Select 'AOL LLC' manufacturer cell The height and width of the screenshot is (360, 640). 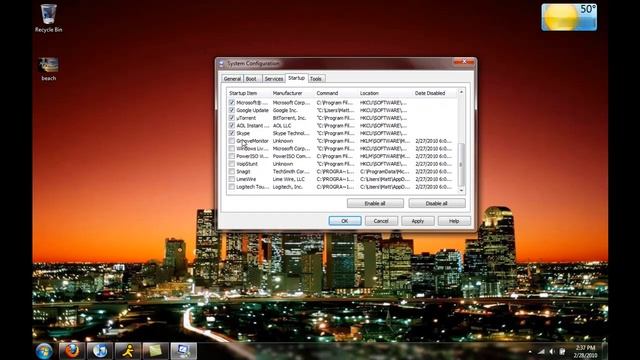(x=282, y=126)
